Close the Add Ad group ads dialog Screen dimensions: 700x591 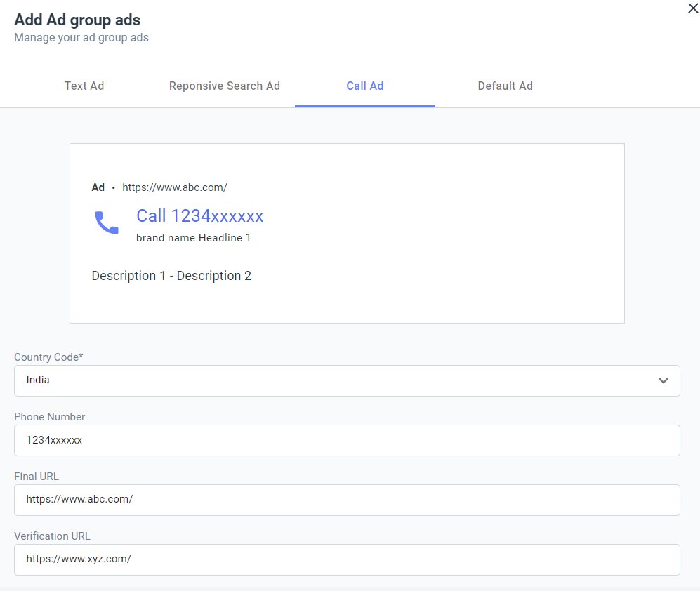[x=693, y=8]
